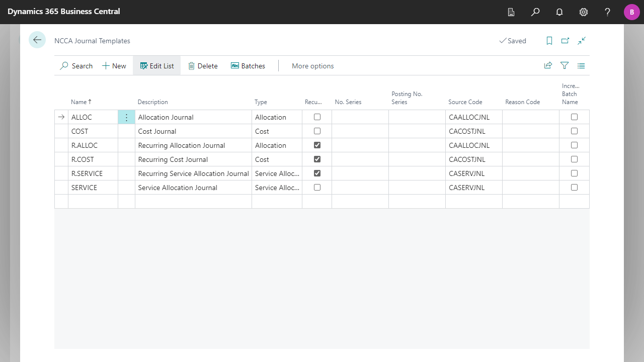644x362 pixels.
Task: Open page in new window icon
Action: pos(566,41)
